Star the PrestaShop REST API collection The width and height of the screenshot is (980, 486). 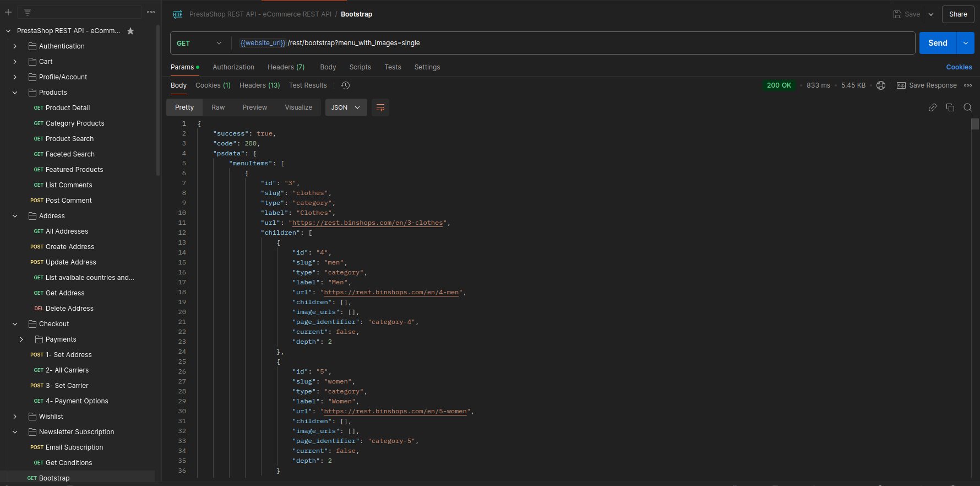tap(130, 31)
